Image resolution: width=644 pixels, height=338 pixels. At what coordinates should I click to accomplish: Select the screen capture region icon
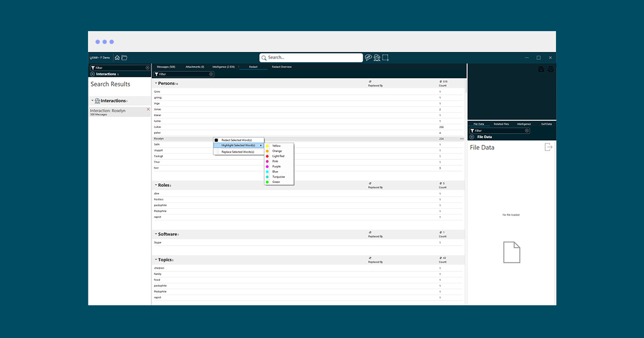(385, 57)
